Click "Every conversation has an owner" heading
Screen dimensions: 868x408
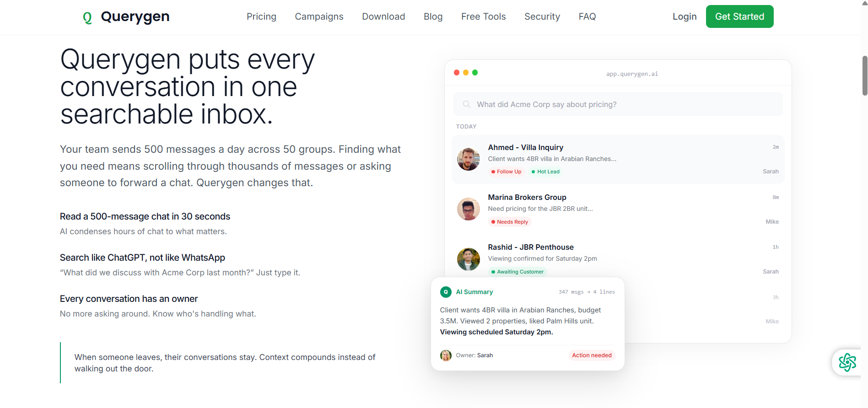(129, 299)
